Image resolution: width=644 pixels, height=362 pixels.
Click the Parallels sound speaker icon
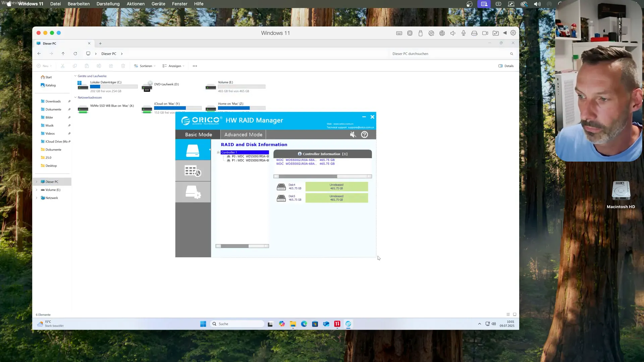[x=453, y=33]
